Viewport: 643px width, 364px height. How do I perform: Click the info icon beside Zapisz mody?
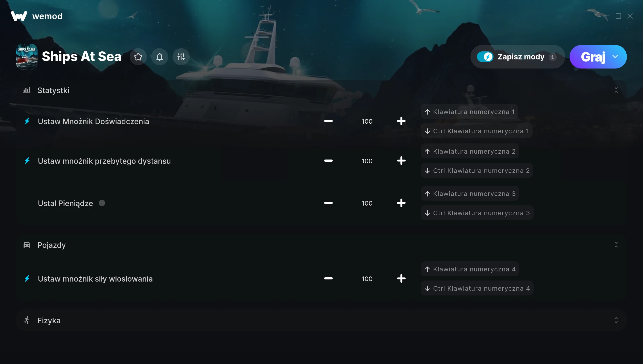[552, 57]
